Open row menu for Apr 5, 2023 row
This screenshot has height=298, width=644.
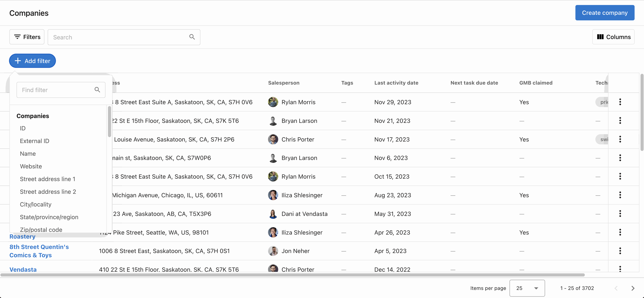pyautogui.click(x=620, y=251)
